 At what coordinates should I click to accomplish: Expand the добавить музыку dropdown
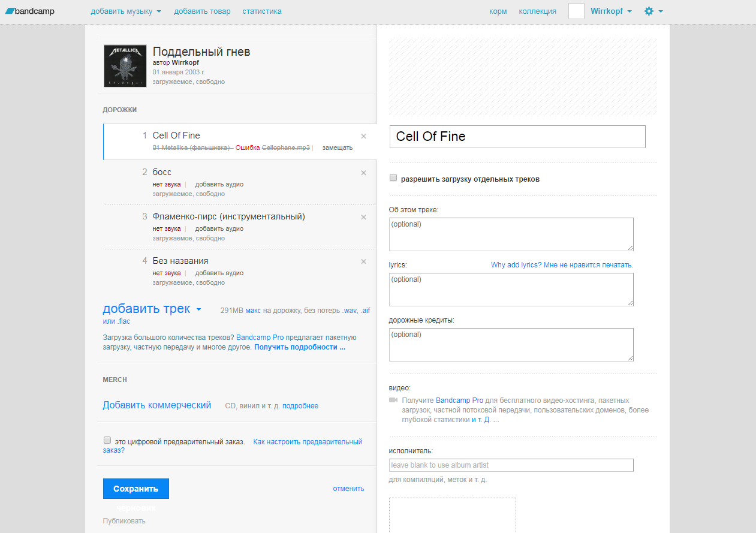[x=126, y=11]
